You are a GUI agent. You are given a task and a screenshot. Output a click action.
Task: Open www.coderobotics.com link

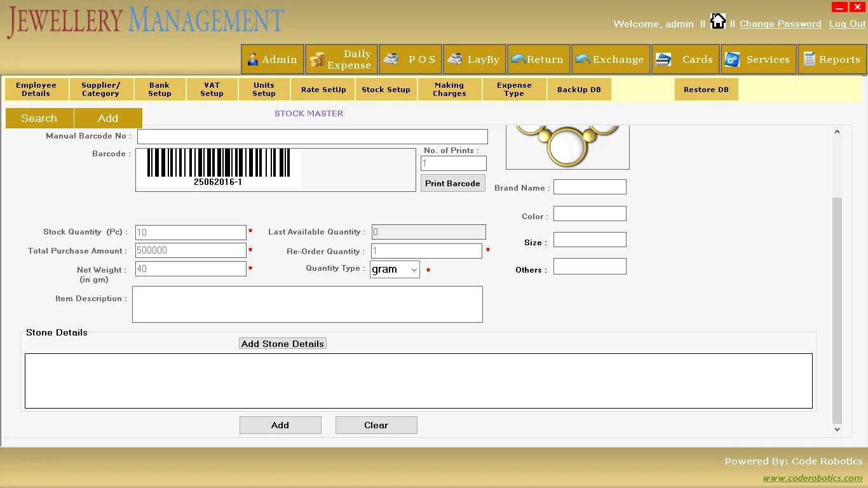[x=813, y=478]
